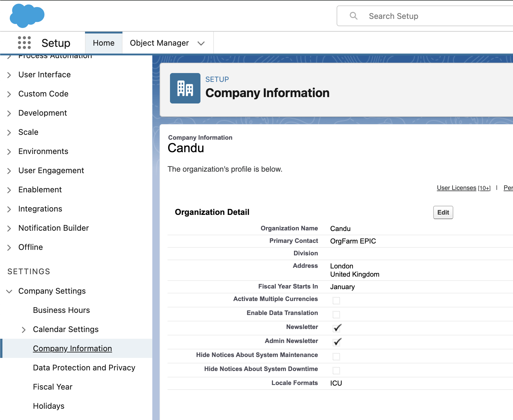Image resolution: width=513 pixels, height=420 pixels.
Task: Switch to the Home tab
Action: 104,43
